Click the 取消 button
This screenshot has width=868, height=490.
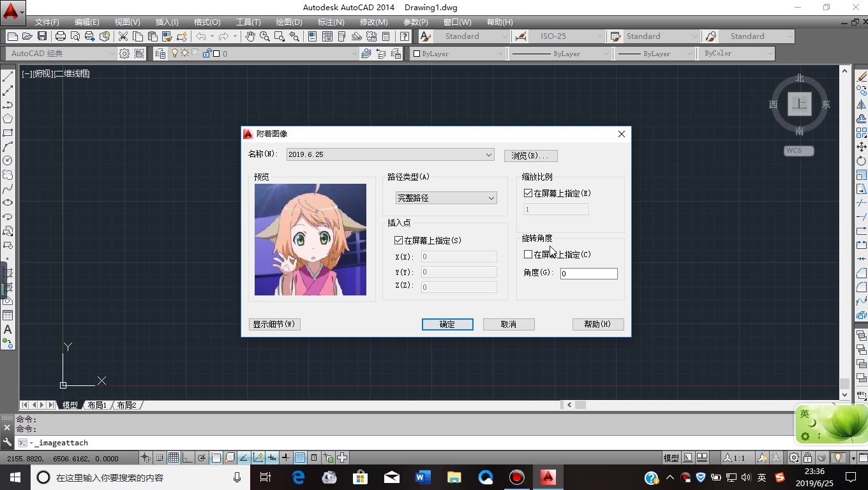pos(509,324)
